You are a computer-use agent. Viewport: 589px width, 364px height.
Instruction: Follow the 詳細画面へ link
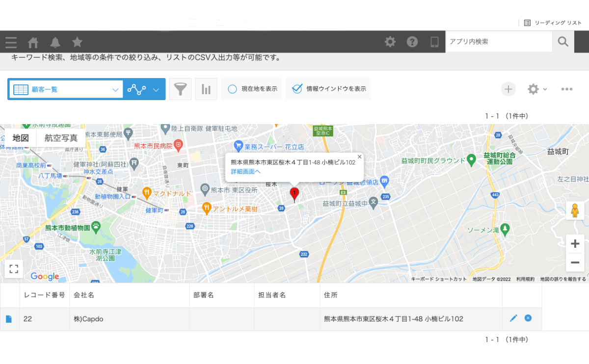tap(245, 172)
